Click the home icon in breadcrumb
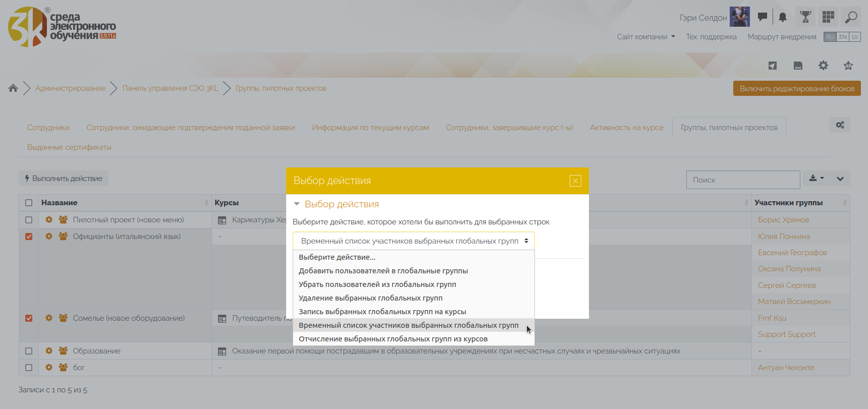 13,88
